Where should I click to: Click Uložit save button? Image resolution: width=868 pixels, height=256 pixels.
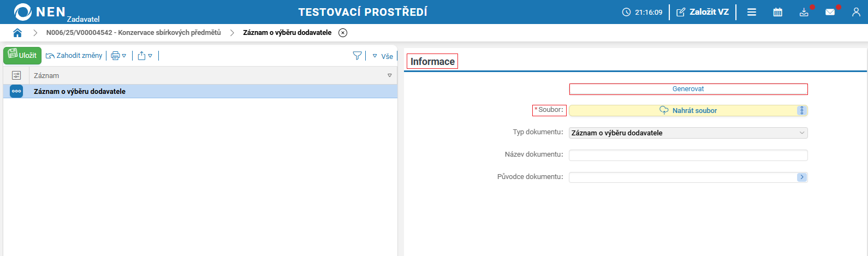pyautogui.click(x=22, y=55)
